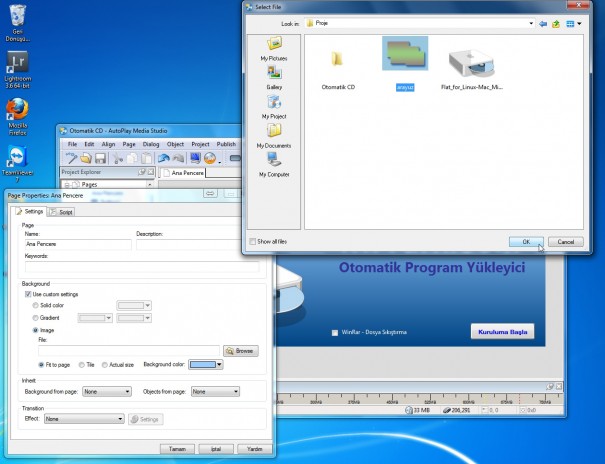605x464 pixels.
Task: Click the New Button object toolbar icon
Action: click(235, 158)
